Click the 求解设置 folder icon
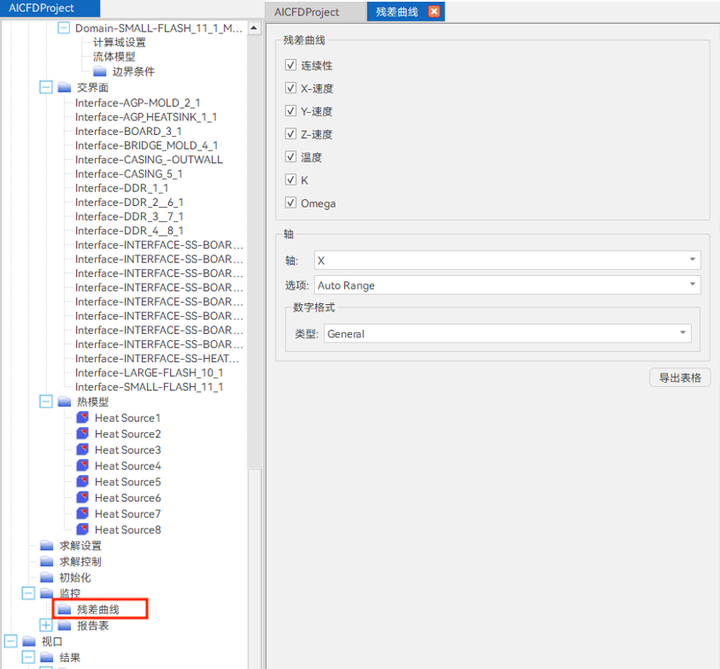 pos(47,545)
